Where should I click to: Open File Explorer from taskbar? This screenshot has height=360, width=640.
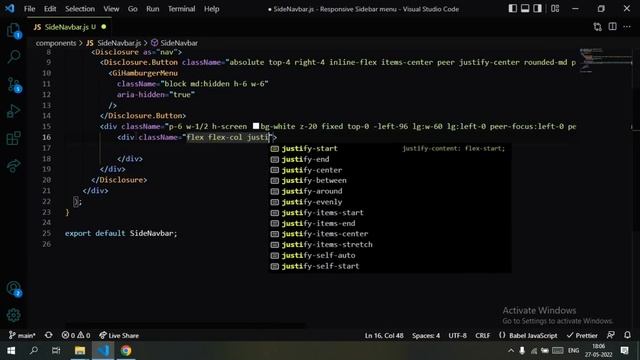(x=80, y=351)
